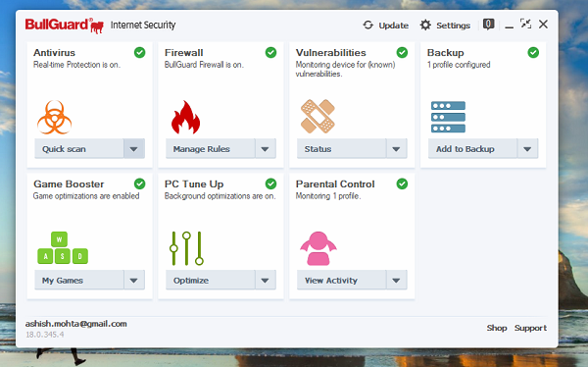Open the Shop link
This screenshot has height=367, width=588.
coord(497,328)
